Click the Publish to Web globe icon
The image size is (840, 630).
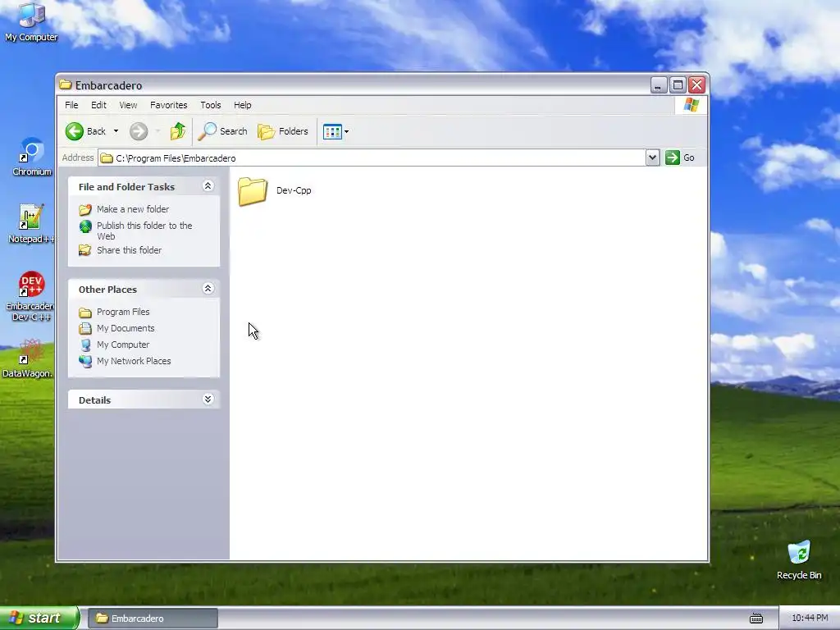85,226
